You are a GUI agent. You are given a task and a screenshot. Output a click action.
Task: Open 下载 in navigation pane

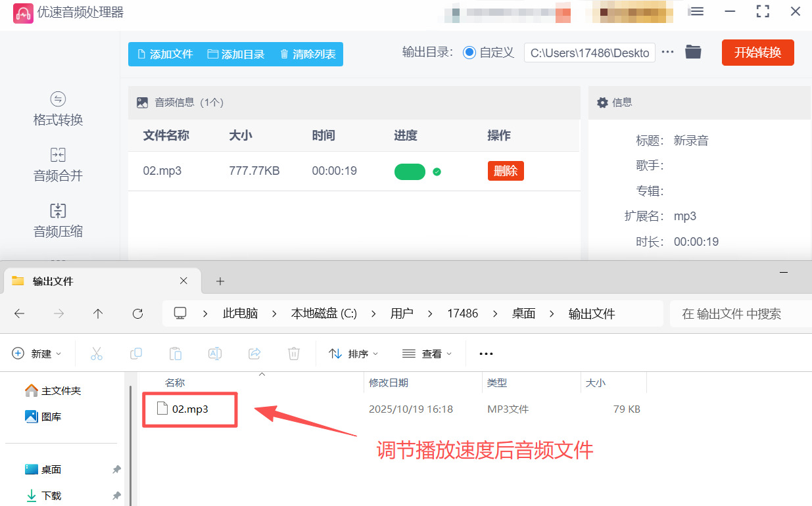click(43, 495)
